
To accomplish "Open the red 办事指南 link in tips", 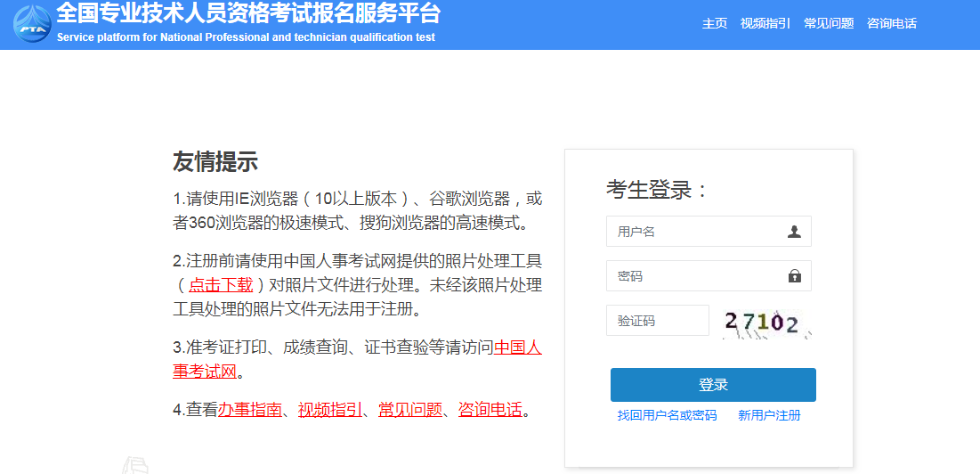I will [249, 410].
